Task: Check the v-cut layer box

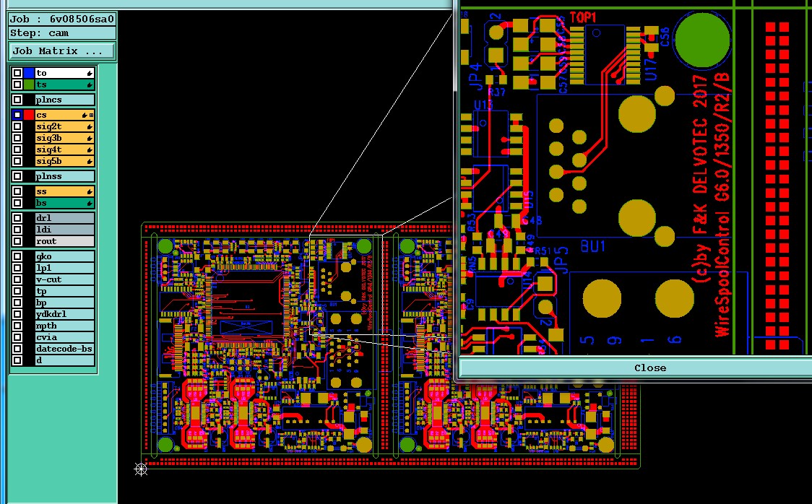Action: (x=17, y=279)
